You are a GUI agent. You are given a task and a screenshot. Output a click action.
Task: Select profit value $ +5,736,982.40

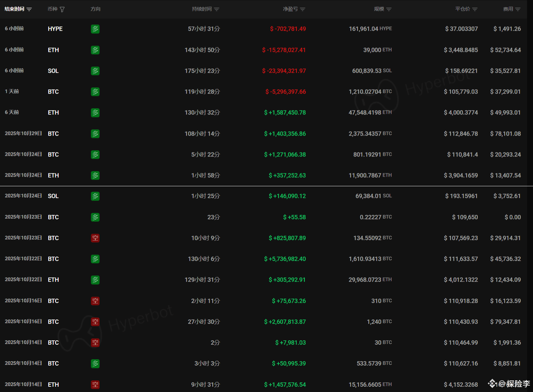coord(285,259)
